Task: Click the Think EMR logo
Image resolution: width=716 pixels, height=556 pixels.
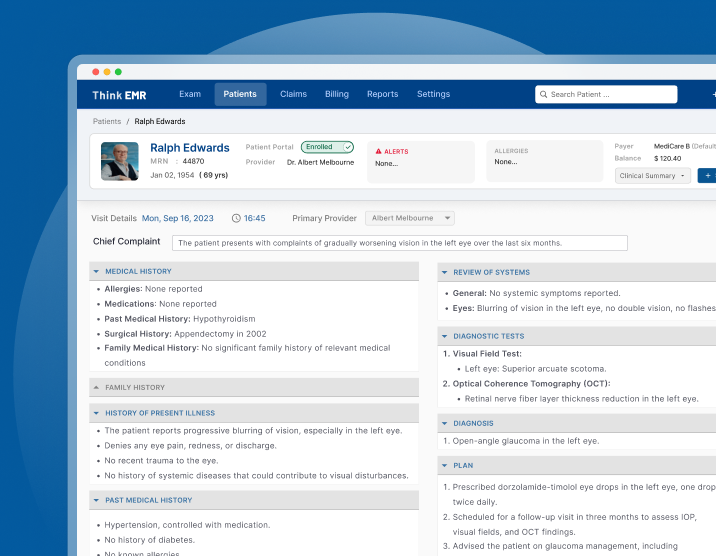Action: (x=119, y=95)
